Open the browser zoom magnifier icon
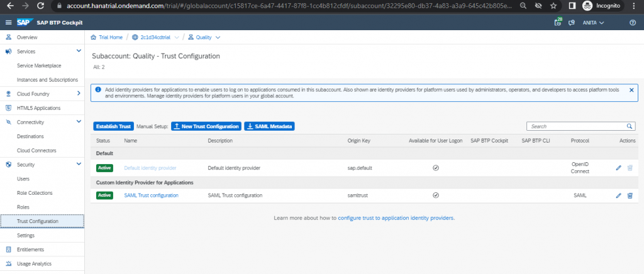 pyautogui.click(x=523, y=6)
